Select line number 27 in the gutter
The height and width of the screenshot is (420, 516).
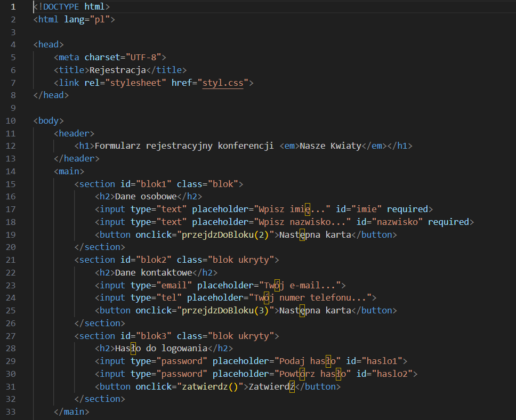click(x=12, y=336)
